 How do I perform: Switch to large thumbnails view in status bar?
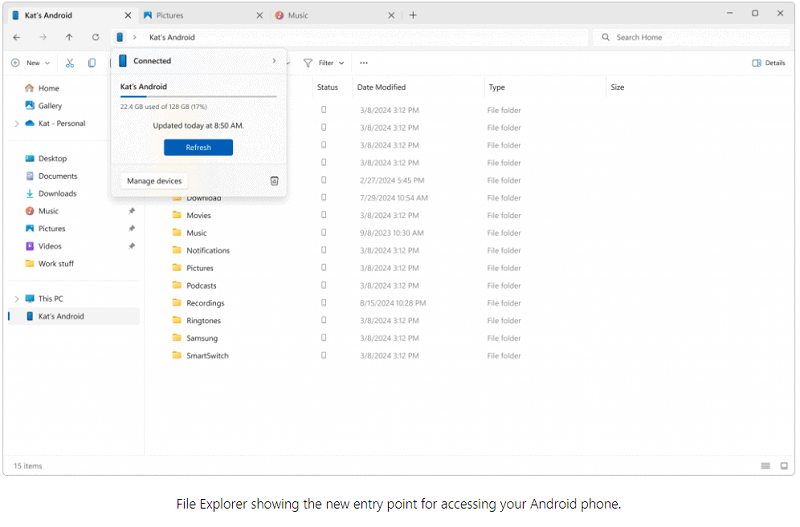[784, 466]
